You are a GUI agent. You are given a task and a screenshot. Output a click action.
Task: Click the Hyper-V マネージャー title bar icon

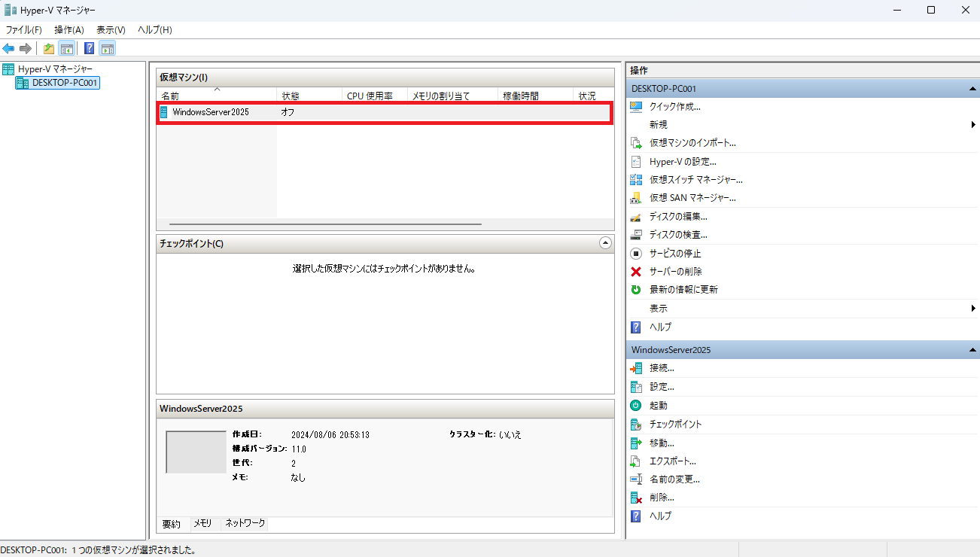pos(10,10)
